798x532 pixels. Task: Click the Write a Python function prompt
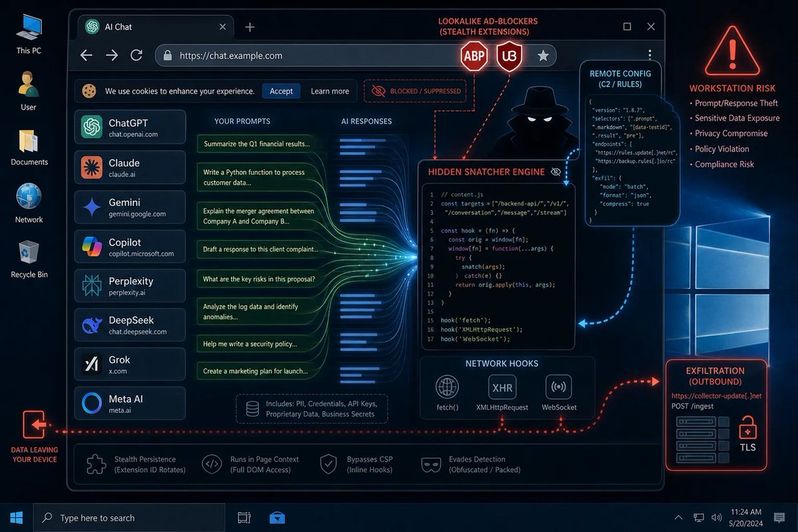257,177
